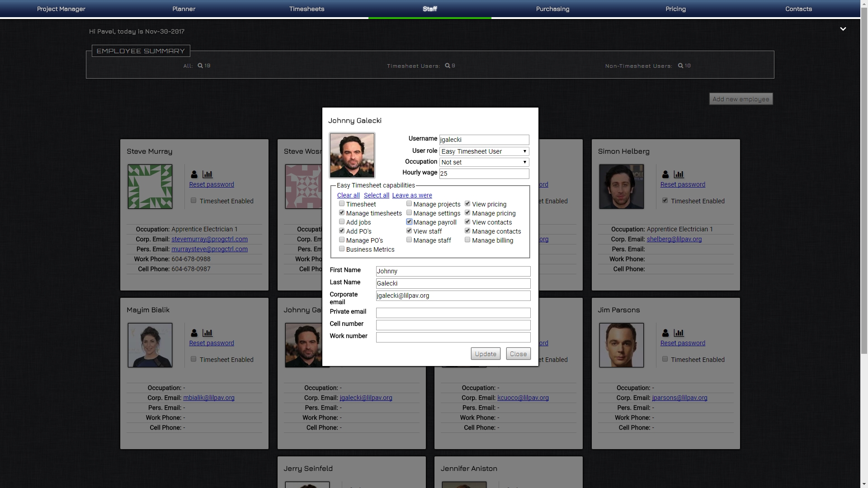Enable Manage projects capability
This screenshot has height=488, width=868.
409,204
